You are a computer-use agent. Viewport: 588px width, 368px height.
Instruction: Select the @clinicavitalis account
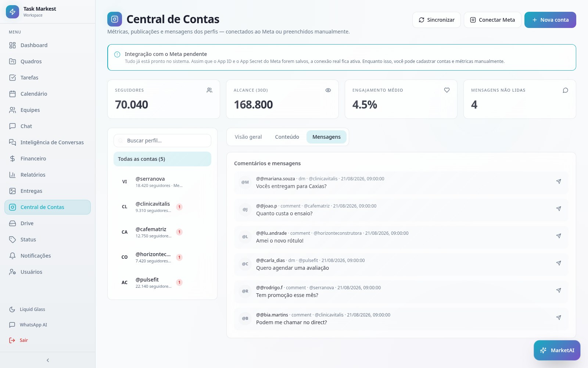162,207
